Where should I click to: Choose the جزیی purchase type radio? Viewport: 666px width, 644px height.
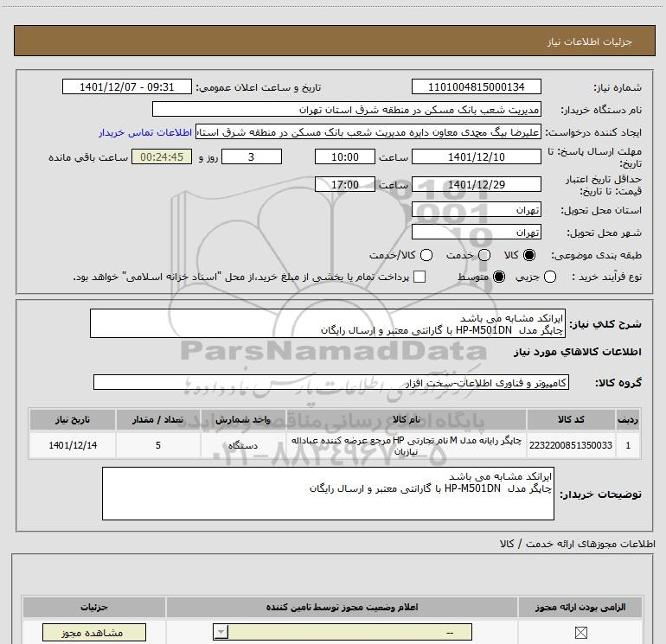550,277
